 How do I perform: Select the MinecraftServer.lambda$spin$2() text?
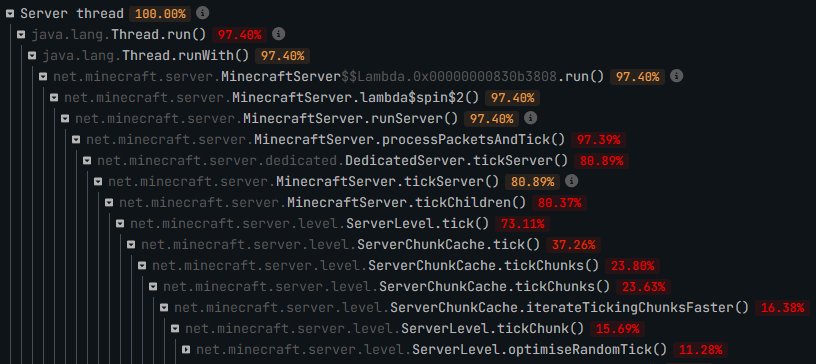pos(271,98)
